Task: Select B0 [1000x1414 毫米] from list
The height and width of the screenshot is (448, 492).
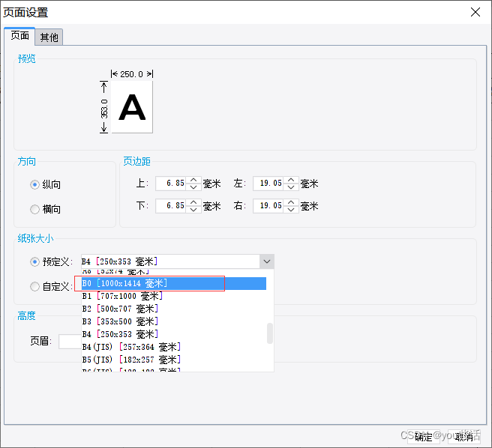Action: 174,283
